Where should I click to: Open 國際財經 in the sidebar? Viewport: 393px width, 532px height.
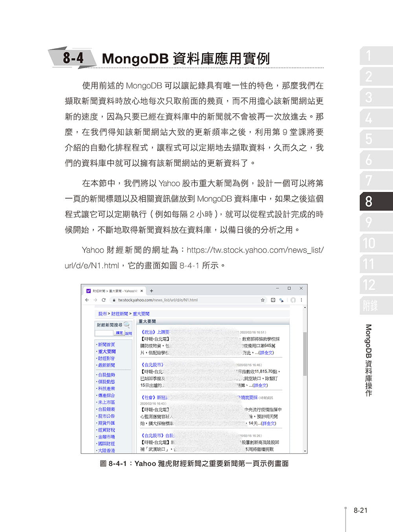pyautogui.click(x=107, y=444)
